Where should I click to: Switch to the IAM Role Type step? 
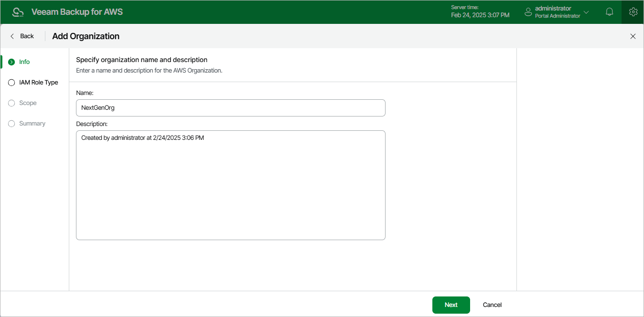[x=38, y=82]
